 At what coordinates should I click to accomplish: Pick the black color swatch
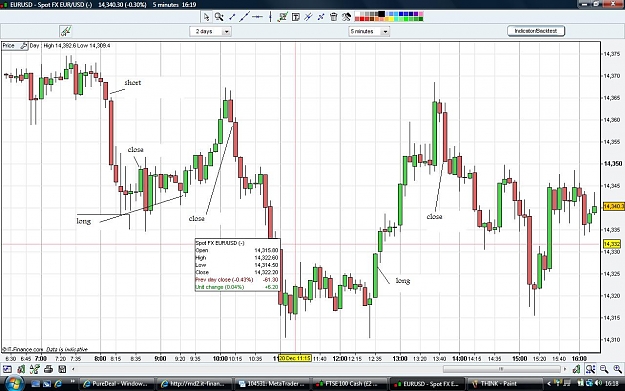[381, 14]
